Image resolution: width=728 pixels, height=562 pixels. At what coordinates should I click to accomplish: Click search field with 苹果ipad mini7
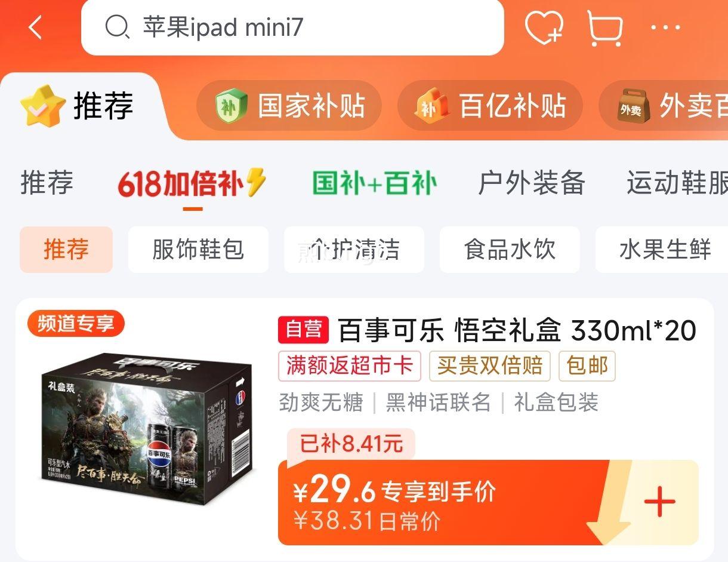292,27
